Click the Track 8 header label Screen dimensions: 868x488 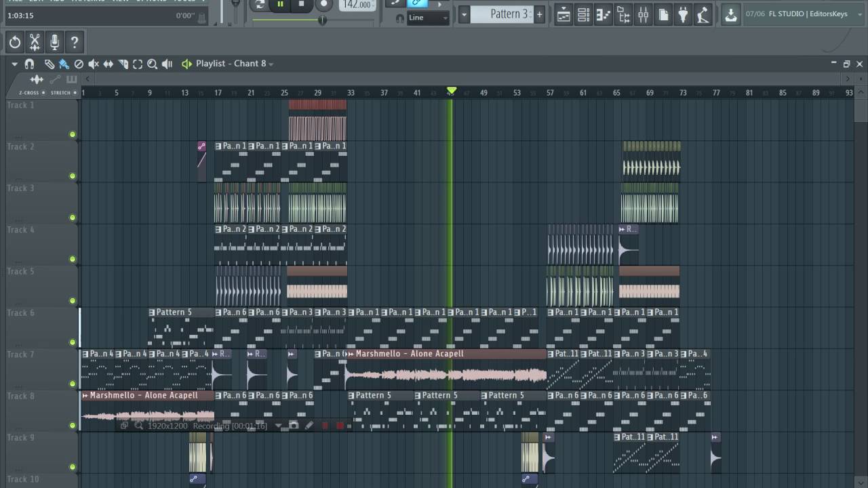(20, 396)
